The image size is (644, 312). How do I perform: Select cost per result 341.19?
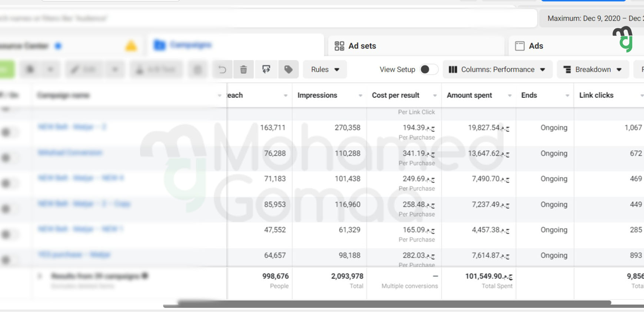[419, 153]
